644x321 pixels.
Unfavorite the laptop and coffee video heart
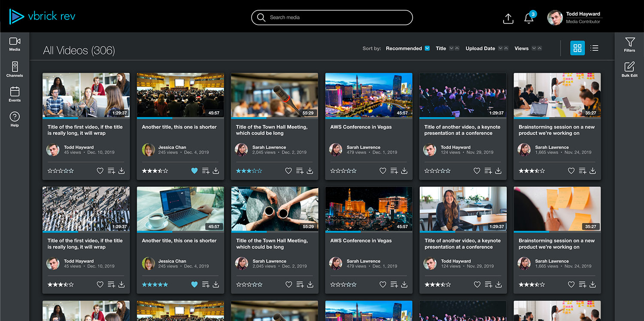tap(194, 284)
